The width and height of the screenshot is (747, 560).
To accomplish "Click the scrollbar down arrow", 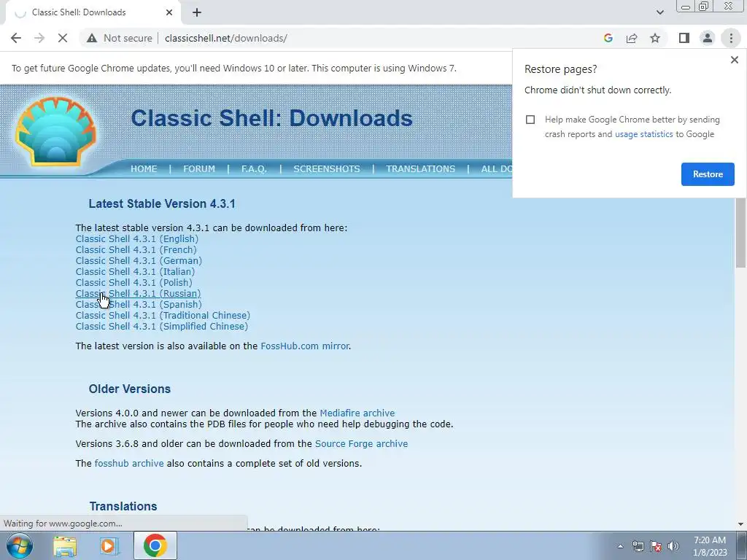I will pos(740,524).
